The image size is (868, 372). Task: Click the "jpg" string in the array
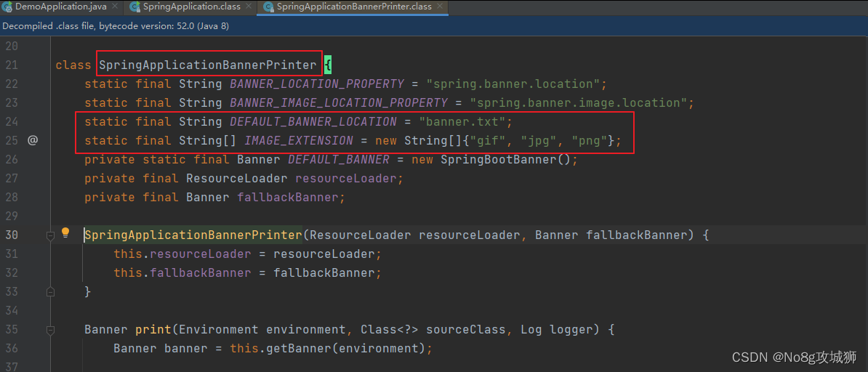[x=538, y=141]
